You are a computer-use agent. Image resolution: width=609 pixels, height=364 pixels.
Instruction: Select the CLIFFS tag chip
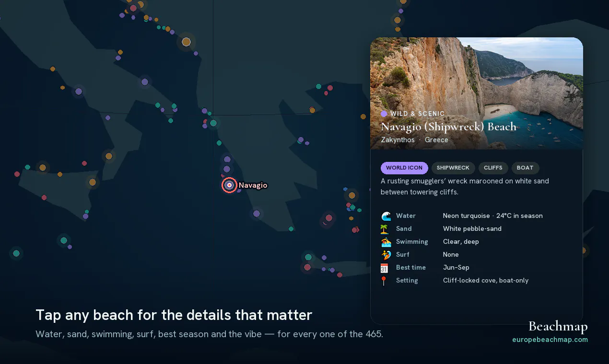[x=493, y=168]
